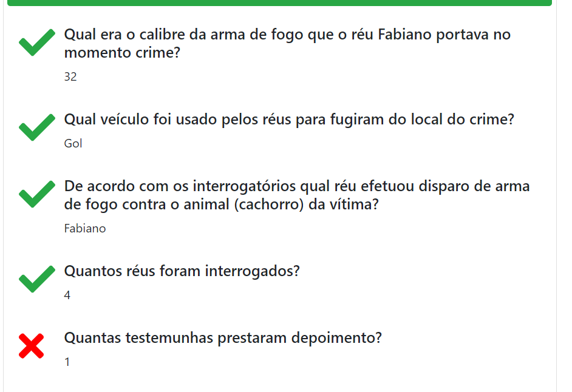Click the green checkmark beside the calibre question
This screenshot has width=572, height=392.
[x=36, y=45]
